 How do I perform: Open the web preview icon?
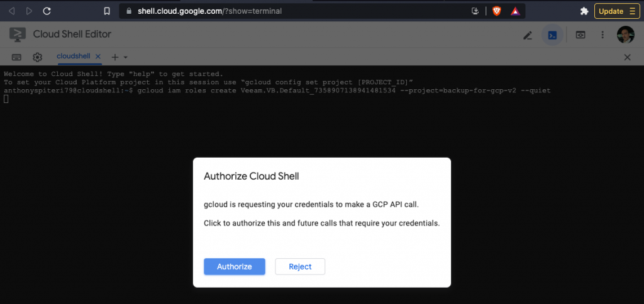click(x=580, y=35)
